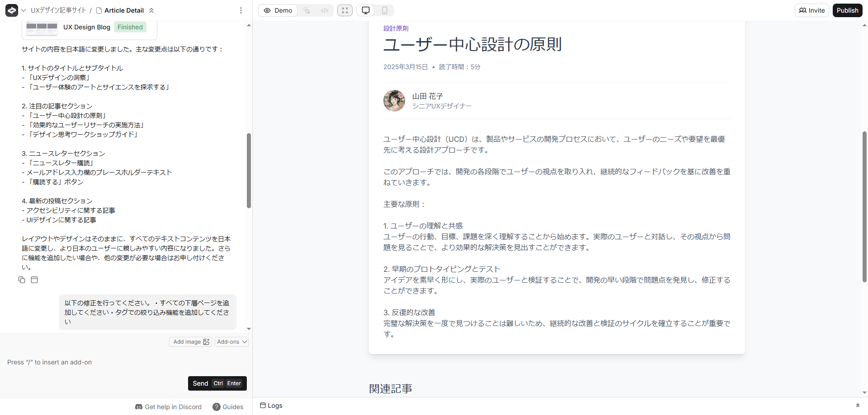868x415 pixels.
Task: Switch preview to mobile view
Action: tap(384, 10)
